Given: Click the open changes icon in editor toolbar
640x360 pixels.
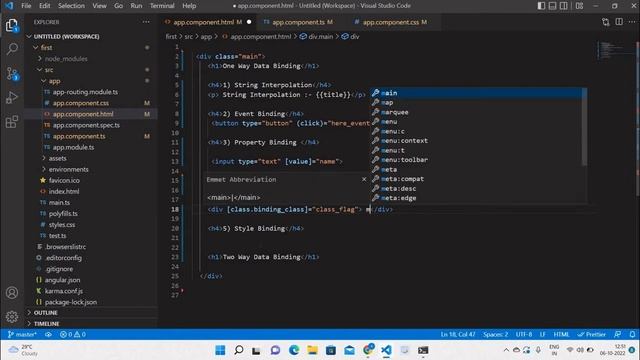Looking at the screenshot, I should pyautogui.click(x=606, y=22).
